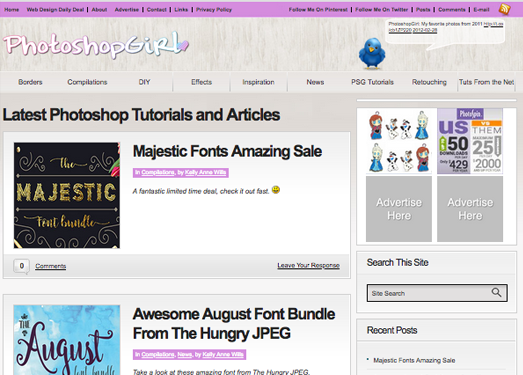Click the smiley emoticon in Majestic post

pyautogui.click(x=276, y=190)
